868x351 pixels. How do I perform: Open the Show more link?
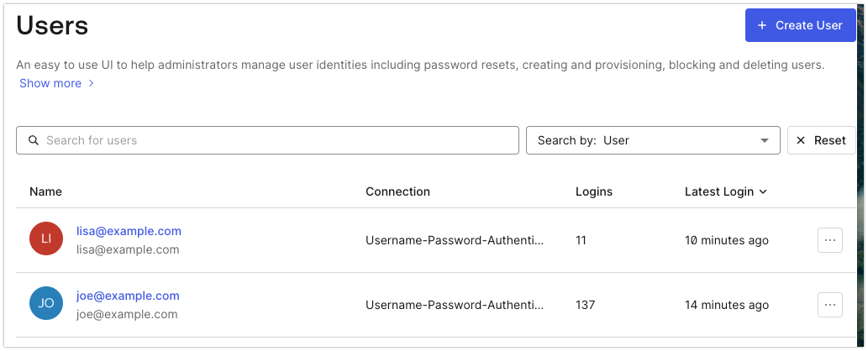pos(57,84)
